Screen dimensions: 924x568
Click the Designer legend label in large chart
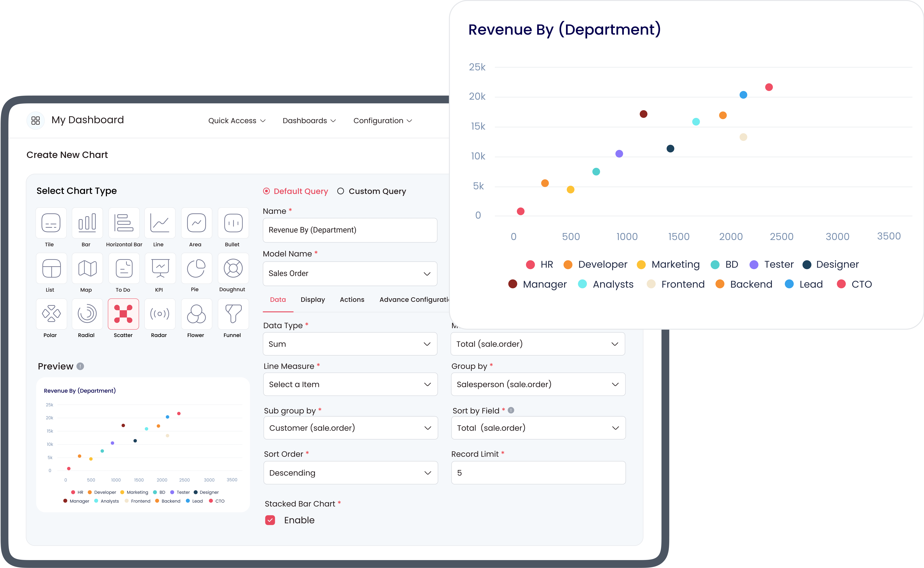pyautogui.click(x=837, y=265)
